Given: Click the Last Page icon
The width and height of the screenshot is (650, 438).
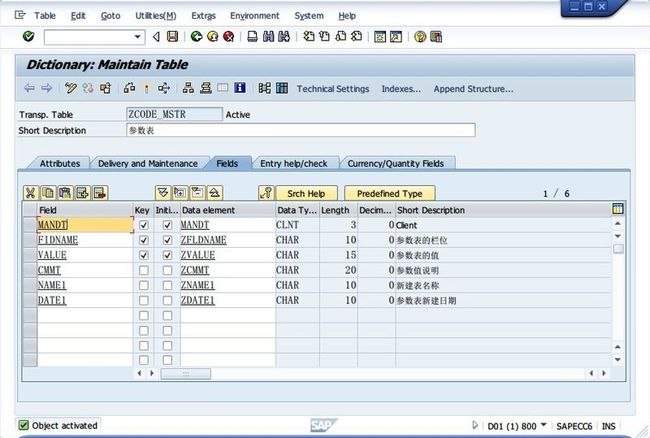Looking at the screenshot, I should [x=357, y=36].
